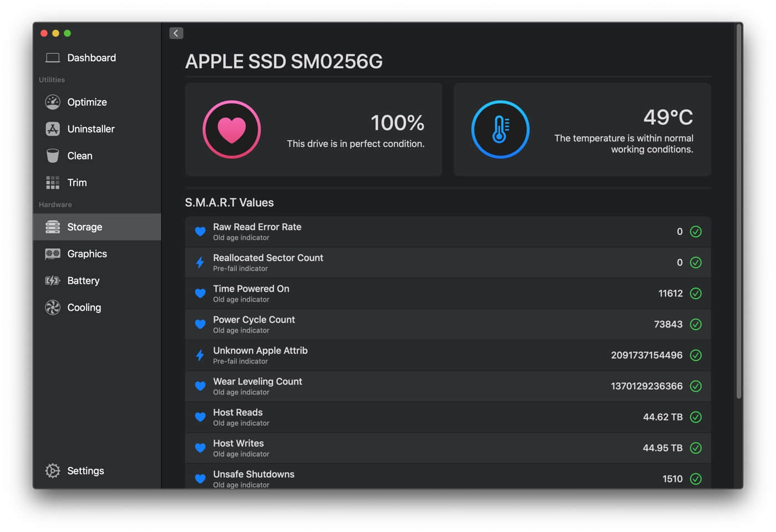Screen dimensions: 776x532
Task: Select the Raw Read Error Rate label
Action: (x=257, y=227)
